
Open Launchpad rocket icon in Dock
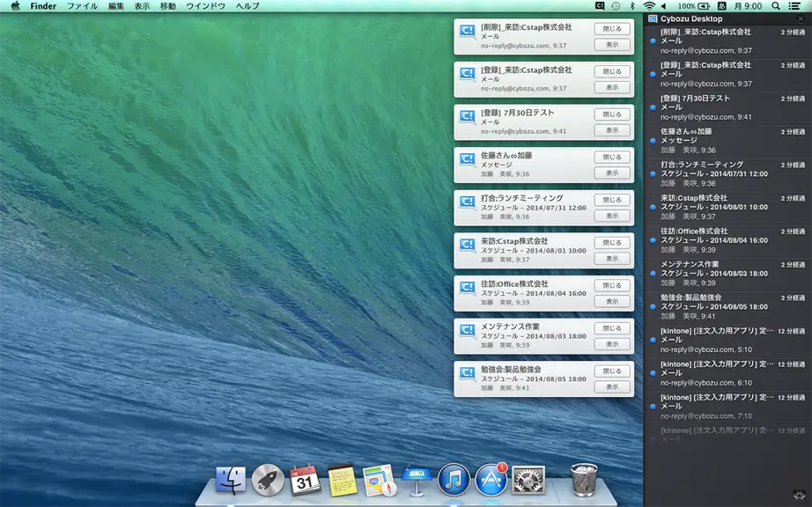[x=268, y=480]
